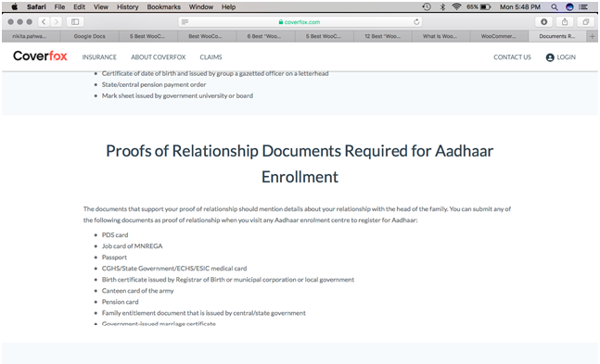Reload the page with refresh icon

pyautogui.click(x=416, y=22)
